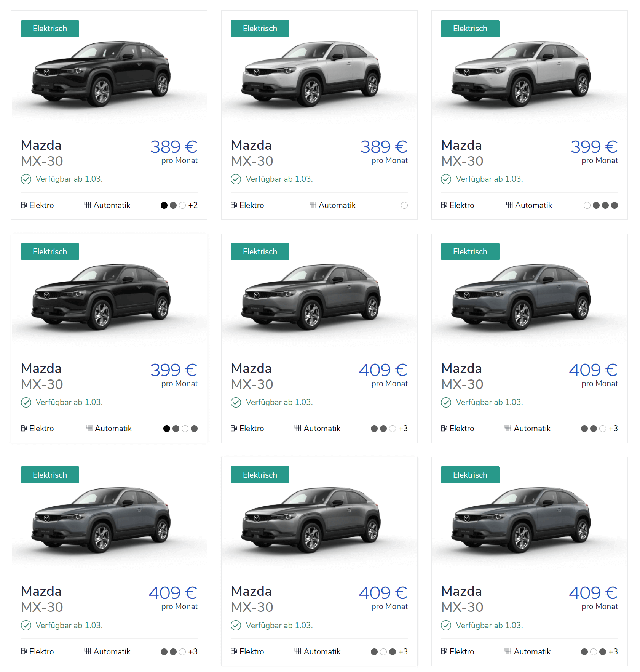Click the availability checkmark icon in bottom-left card
This screenshot has width=640, height=672.
[x=26, y=626]
